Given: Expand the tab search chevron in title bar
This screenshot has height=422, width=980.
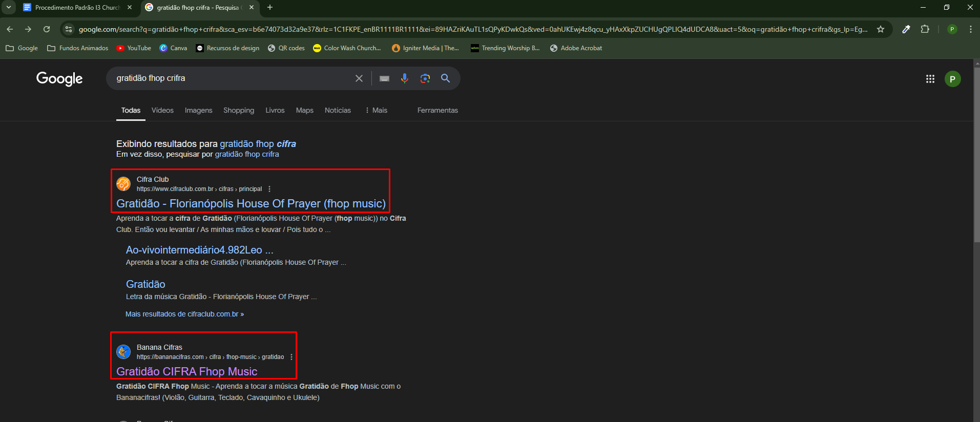Looking at the screenshot, I should [x=9, y=7].
